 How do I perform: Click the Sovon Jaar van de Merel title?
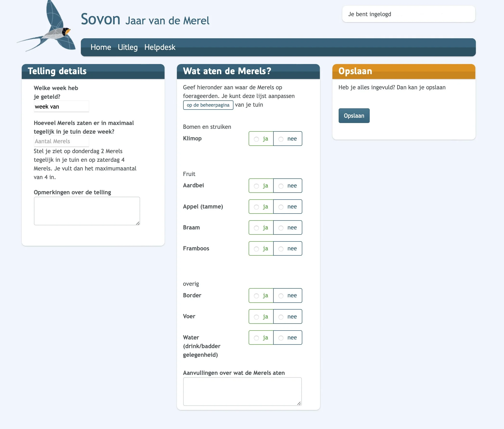tap(145, 19)
